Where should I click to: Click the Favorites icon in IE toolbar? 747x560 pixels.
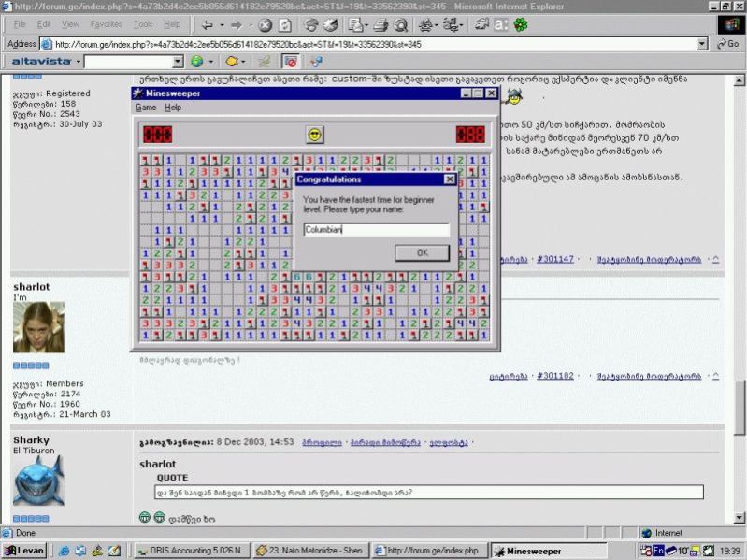(x=332, y=24)
